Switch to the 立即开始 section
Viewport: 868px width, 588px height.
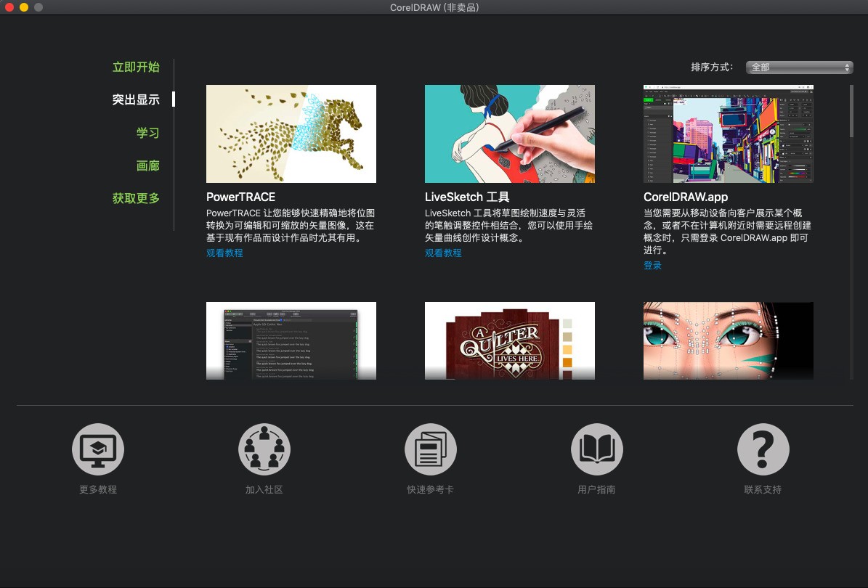(x=136, y=67)
